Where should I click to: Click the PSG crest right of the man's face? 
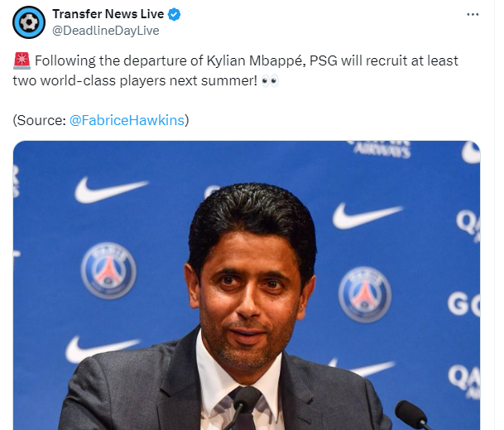(x=365, y=294)
